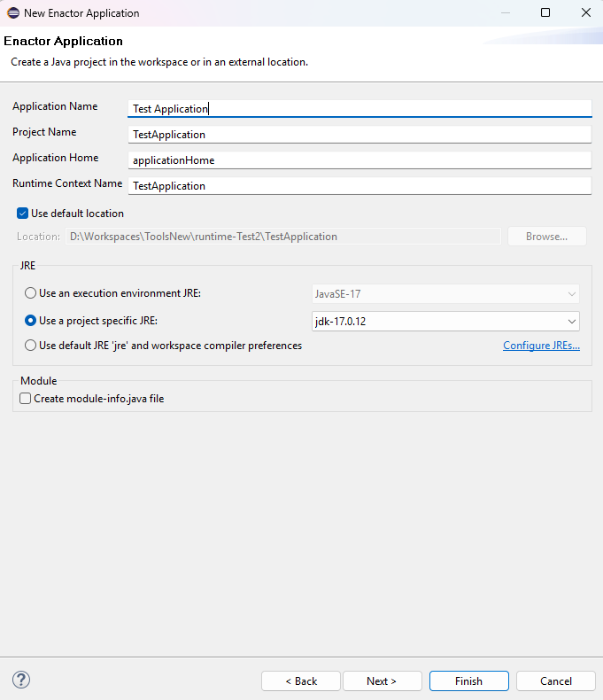This screenshot has width=603, height=700.
Task: Click the help question mark icon
Action: [x=21, y=680]
